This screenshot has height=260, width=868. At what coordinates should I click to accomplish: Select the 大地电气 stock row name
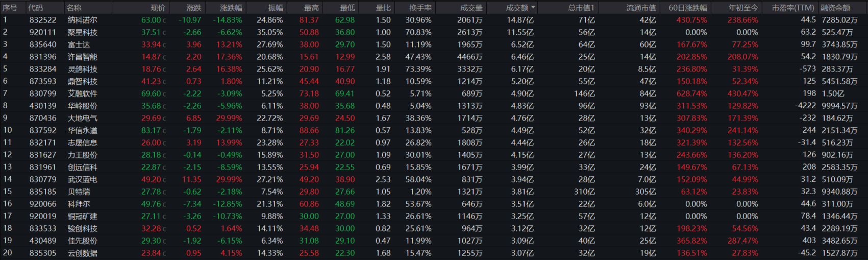(x=82, y=118)
